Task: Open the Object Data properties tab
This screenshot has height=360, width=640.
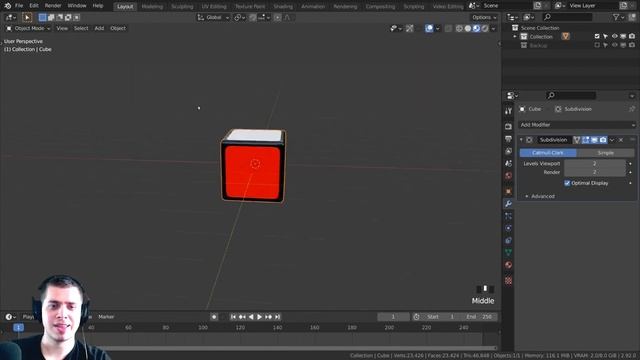Action: click(508, 253)
